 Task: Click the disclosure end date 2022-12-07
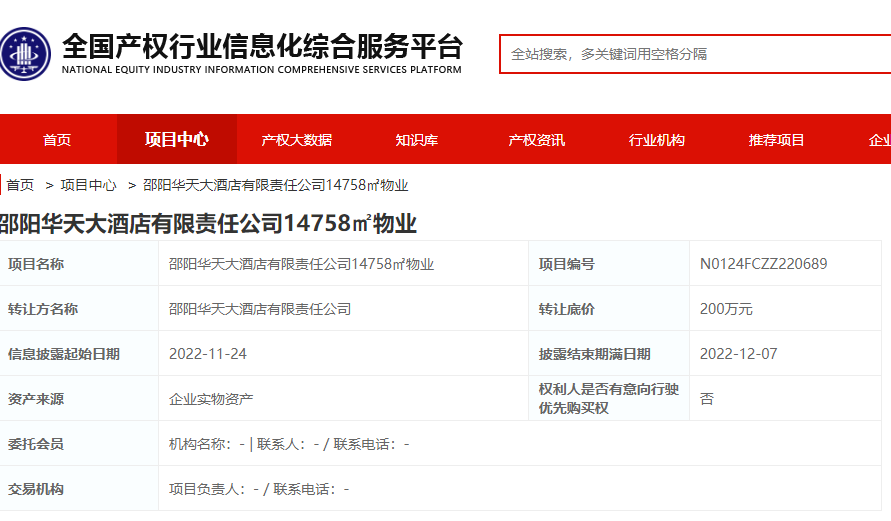pos(738,354)
